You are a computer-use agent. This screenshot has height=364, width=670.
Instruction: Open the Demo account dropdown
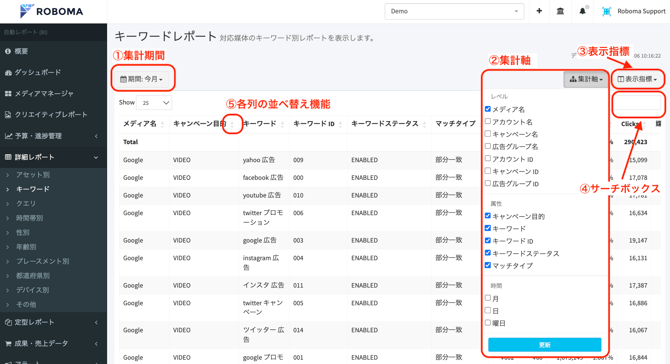(x=454, y=11)
